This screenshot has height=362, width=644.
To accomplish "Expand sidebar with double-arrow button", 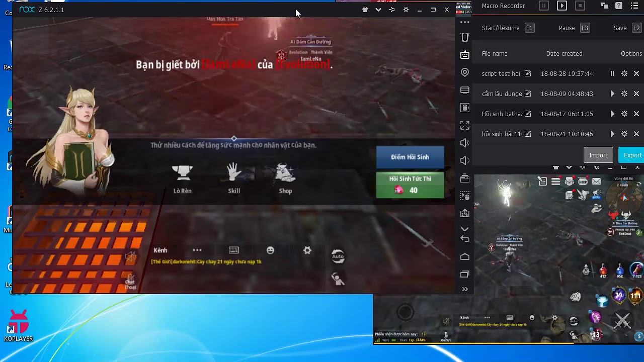I will (465, 289).
